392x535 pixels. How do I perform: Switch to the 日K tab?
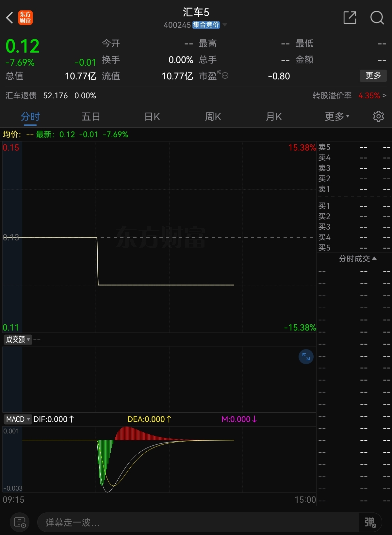point(152,116)
